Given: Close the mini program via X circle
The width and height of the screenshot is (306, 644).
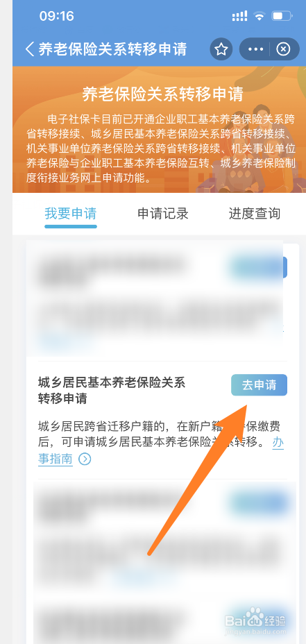Looking at the screenshot, I should click(283, 50).
